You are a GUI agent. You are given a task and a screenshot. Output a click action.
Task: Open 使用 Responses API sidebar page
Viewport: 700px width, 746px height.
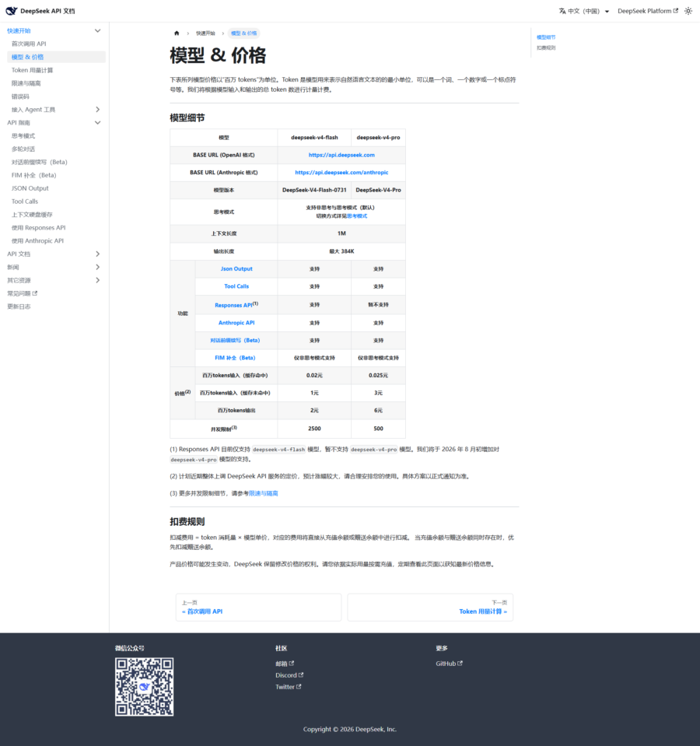[39, 228]
